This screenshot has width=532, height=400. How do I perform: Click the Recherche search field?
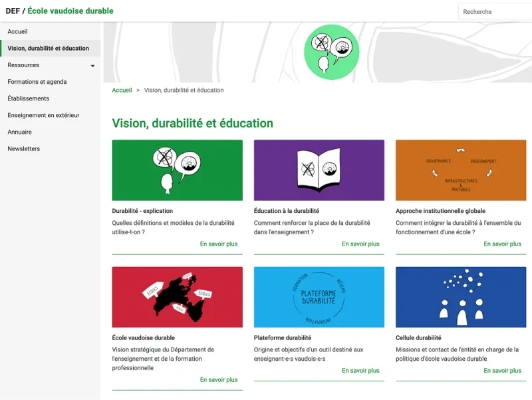coord(495,11)
